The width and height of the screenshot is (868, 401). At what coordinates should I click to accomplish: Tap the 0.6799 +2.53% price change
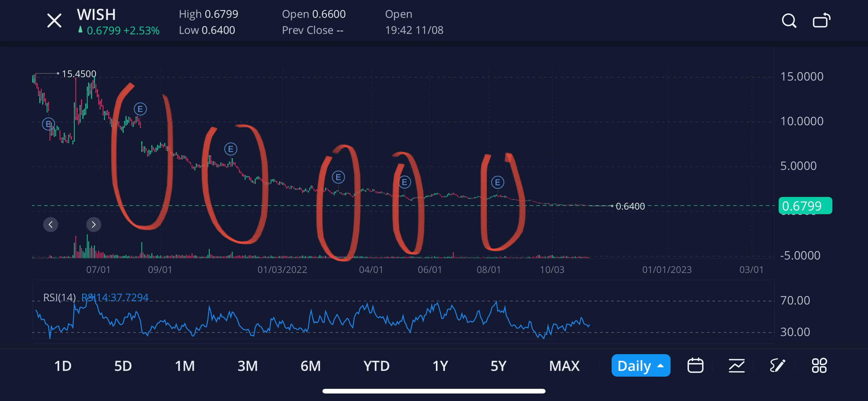[123, 30]
